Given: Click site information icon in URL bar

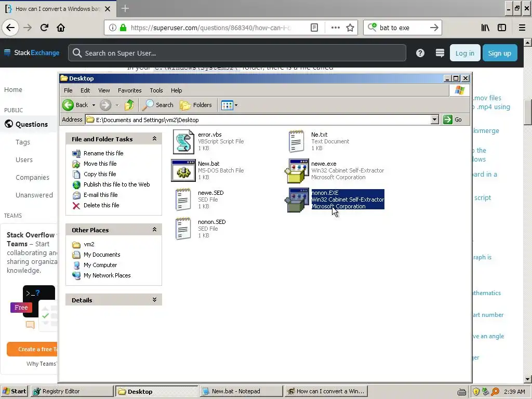Looking at the screenshot, I should [x=112, y=28].
